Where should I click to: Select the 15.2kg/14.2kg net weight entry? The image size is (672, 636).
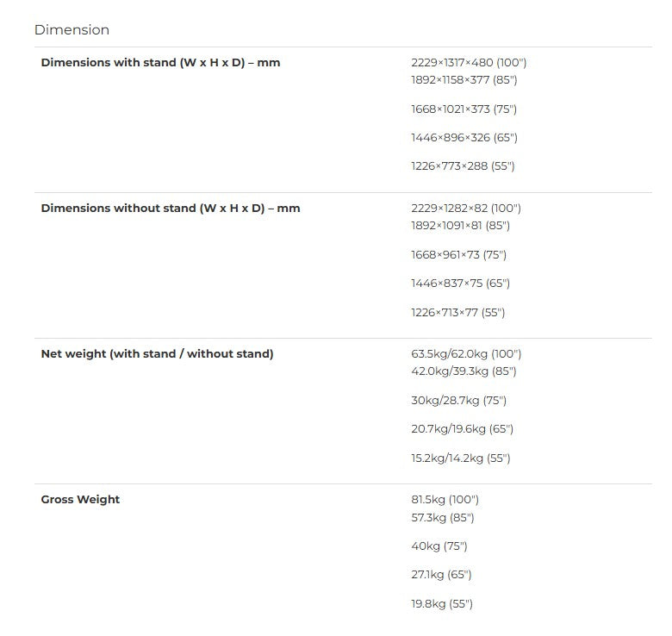pos(461,458)
